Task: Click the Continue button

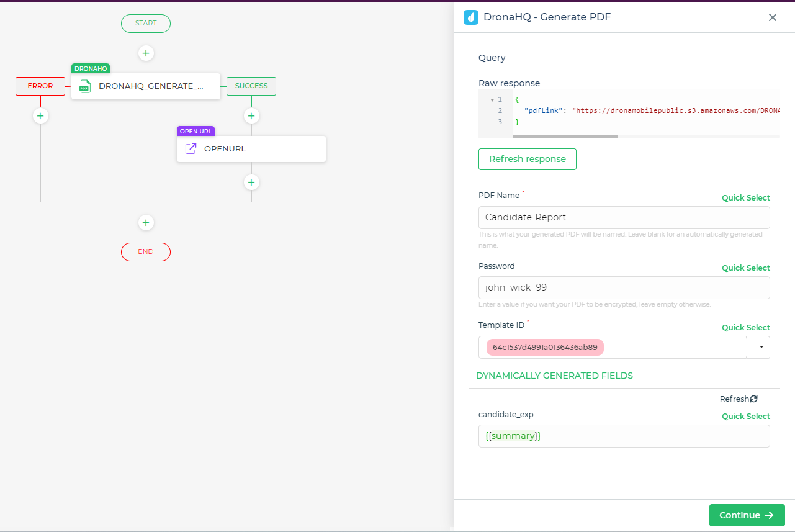Action: pos(747,515)
